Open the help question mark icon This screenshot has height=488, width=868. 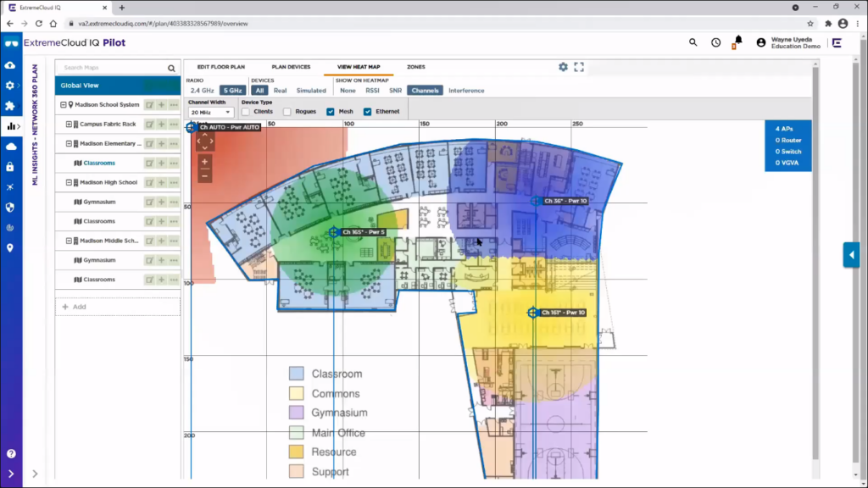pos(11,454)
